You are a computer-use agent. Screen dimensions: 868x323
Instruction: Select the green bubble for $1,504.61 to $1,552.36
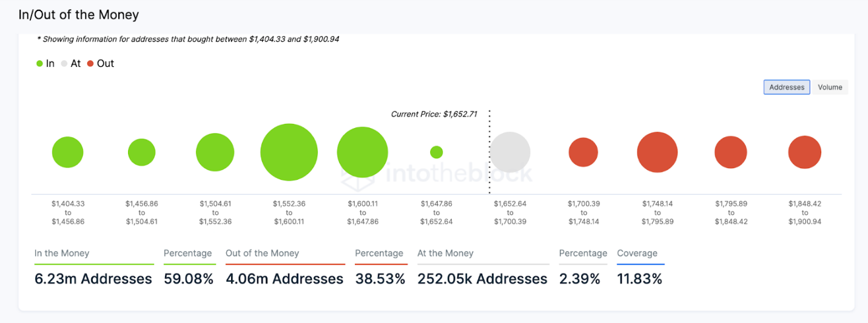(215, 152)
